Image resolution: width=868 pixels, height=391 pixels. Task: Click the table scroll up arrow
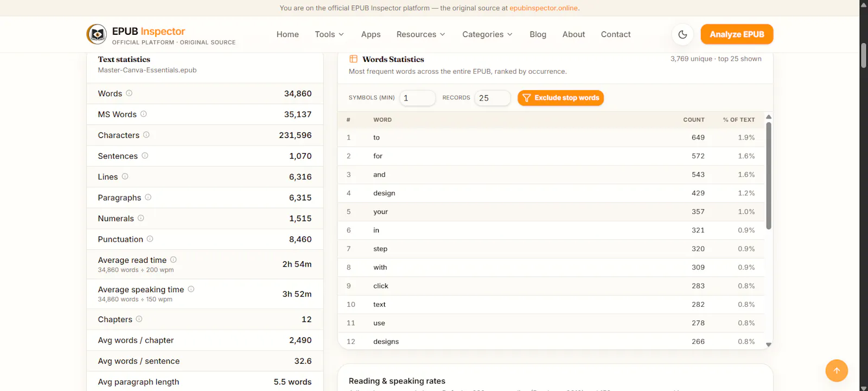(x=768, y=117)
